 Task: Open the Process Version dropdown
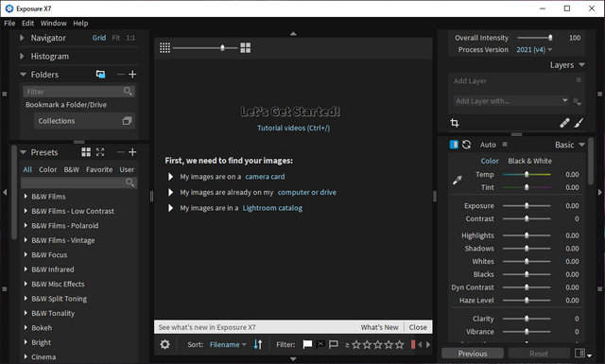click(x=534, y=50)
